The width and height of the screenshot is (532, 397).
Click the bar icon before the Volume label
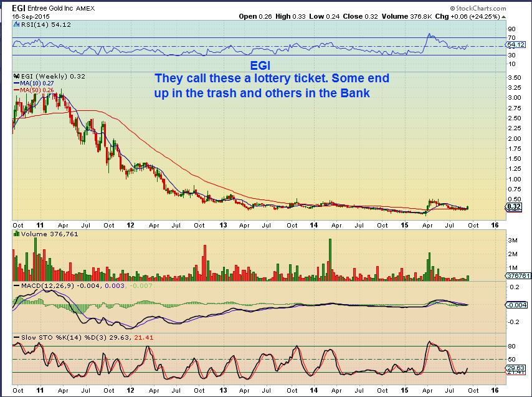(16, 234)
